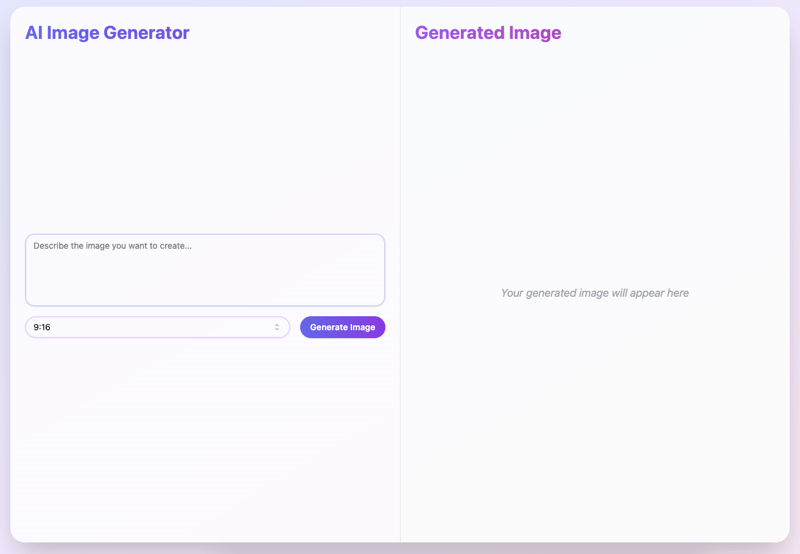This screenshot has width=800, height=554.
Task: Click the 'Generated Image' heading
Action: pos(488,33)
